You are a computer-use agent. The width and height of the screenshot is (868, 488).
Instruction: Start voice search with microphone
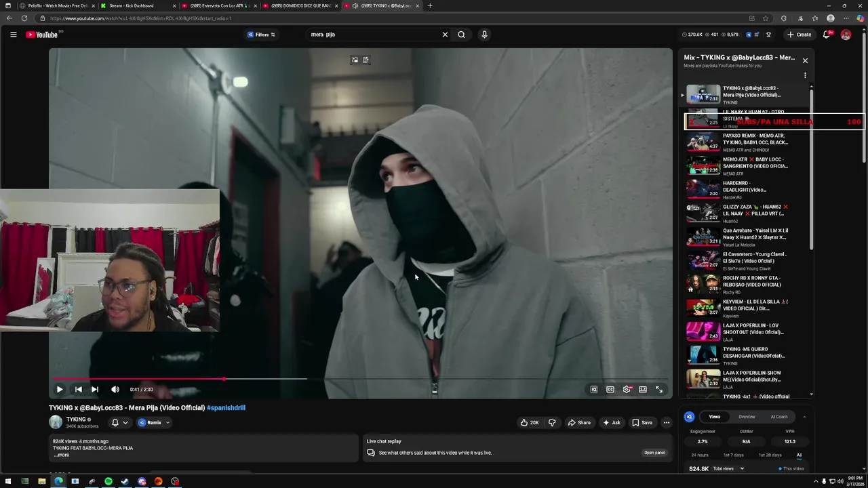point(484,35)
